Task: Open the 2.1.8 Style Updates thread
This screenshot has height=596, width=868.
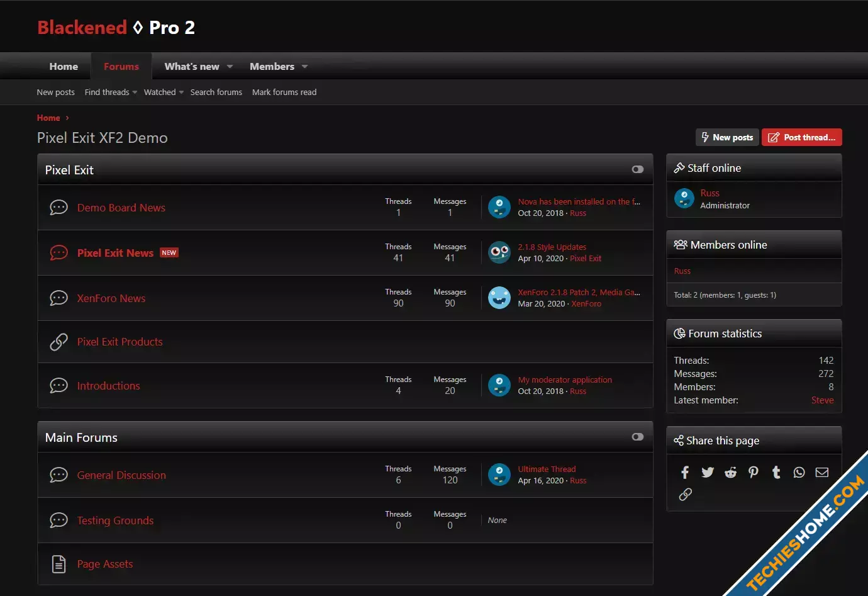Action: tap(552, 247)
